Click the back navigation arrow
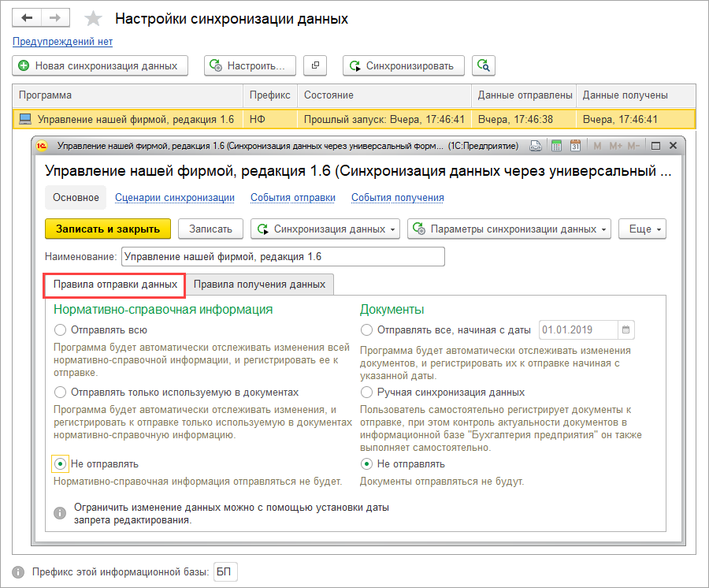 28,18
